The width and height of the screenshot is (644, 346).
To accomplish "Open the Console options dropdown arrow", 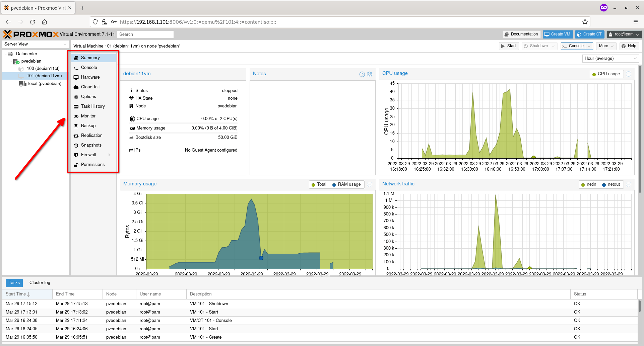I will [x=589, y=46].
